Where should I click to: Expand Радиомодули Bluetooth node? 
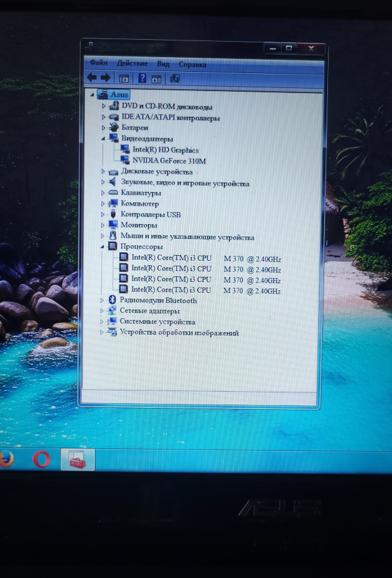(102, 301)
